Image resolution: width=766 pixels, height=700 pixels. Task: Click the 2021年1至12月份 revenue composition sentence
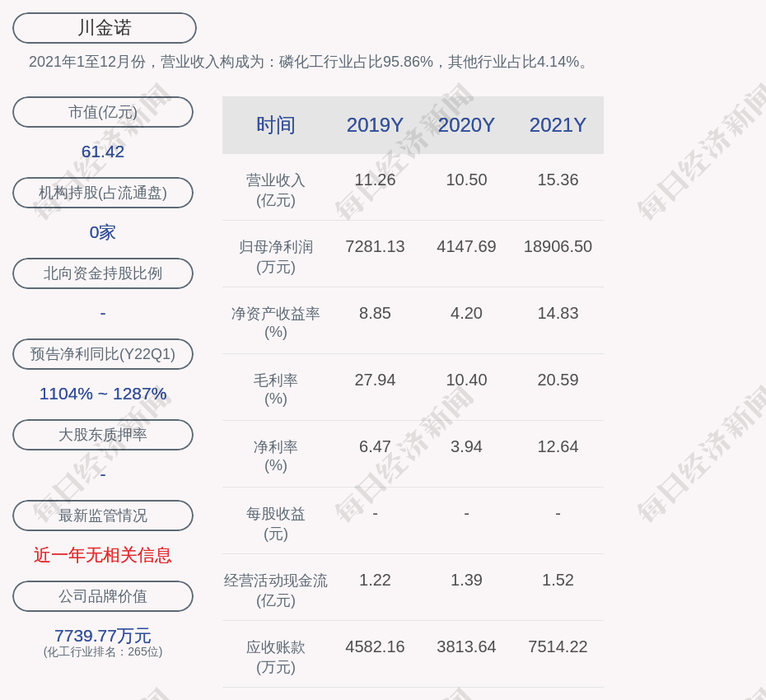click(x=309, y=62)
